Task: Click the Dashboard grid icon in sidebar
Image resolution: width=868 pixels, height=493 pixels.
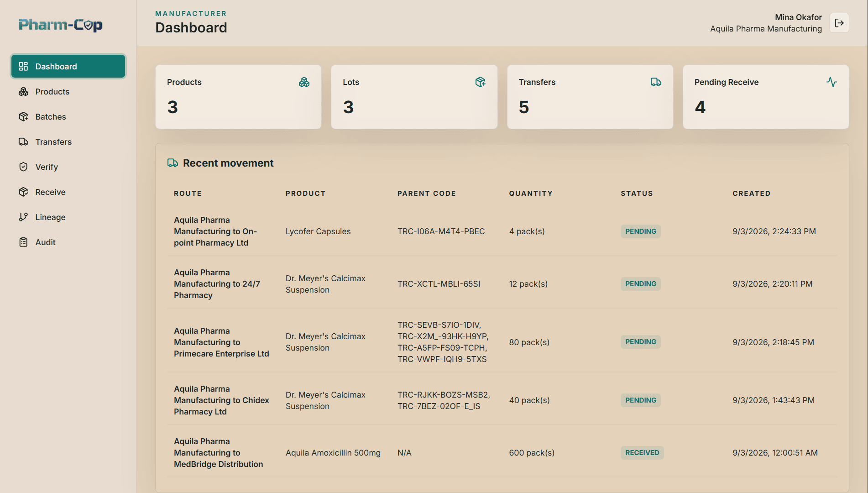Action: [x=23, y=67]
